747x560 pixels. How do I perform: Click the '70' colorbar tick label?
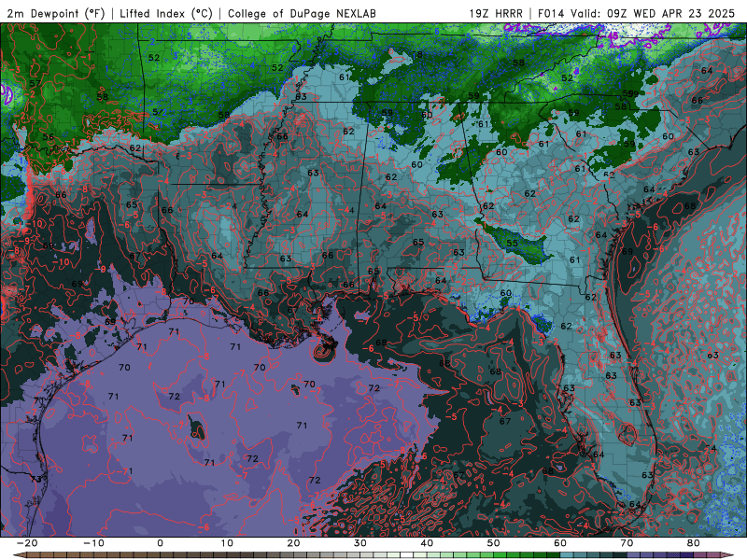627,543
